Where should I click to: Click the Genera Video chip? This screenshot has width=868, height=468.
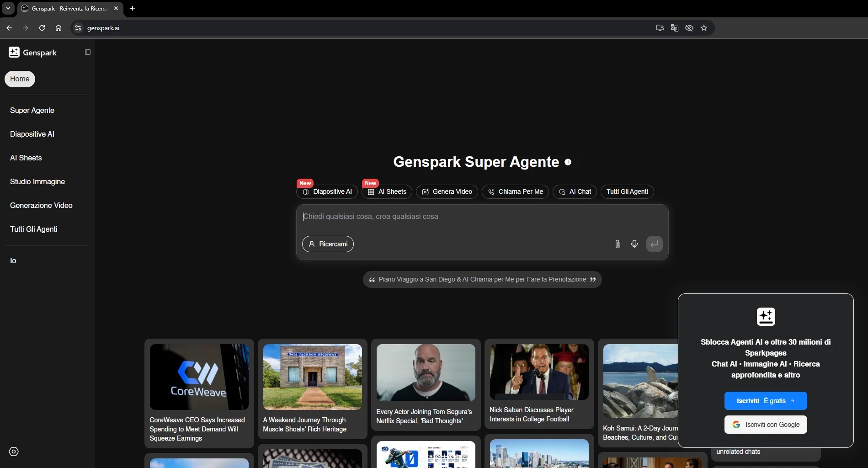(447, 191)
